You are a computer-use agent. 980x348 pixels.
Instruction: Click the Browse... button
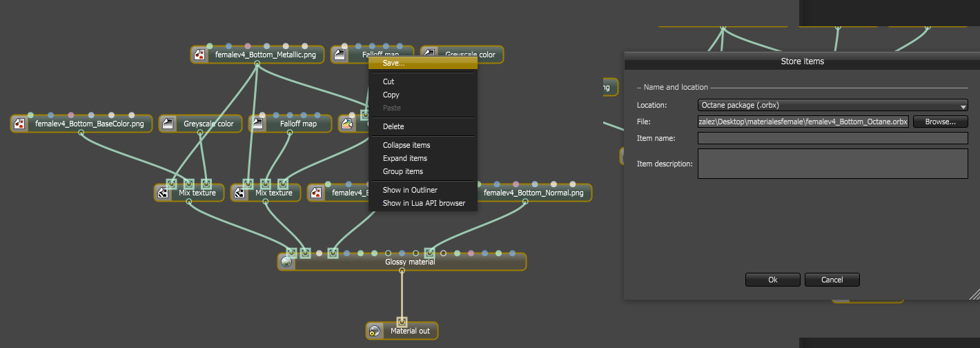point(940,122)
